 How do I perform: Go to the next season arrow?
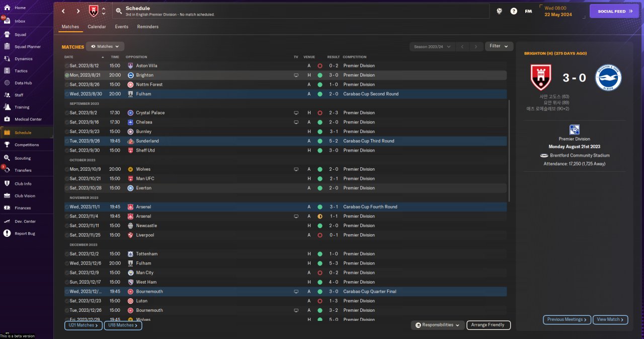click(x=475, y=46)
